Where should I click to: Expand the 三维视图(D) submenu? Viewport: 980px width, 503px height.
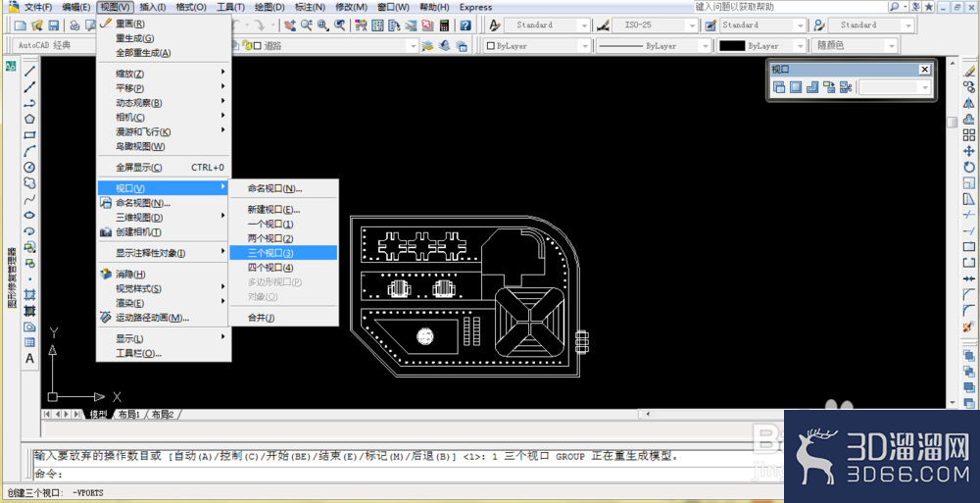point(164,217)
